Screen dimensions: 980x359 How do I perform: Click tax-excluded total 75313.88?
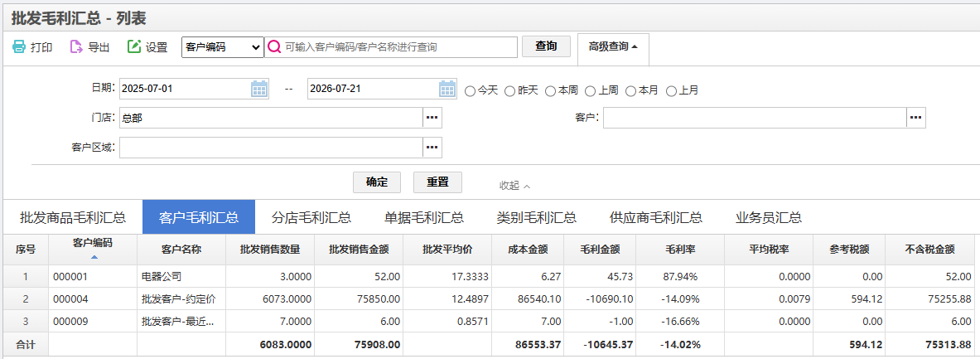tap(929, 344)
